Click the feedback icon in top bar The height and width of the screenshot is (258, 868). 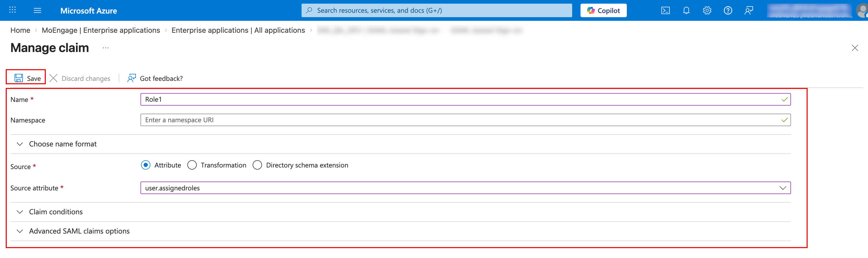[748, 10]
